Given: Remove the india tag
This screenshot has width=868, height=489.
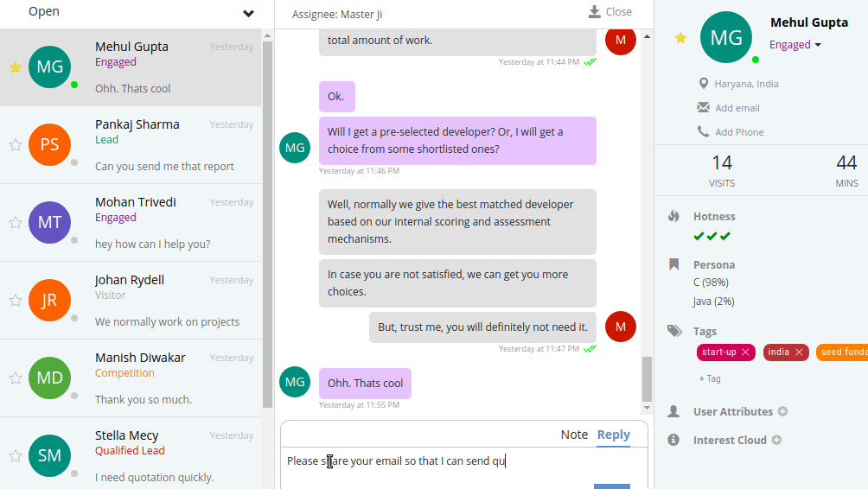Looking at the screenshot, I should click(x=800, y=352).
